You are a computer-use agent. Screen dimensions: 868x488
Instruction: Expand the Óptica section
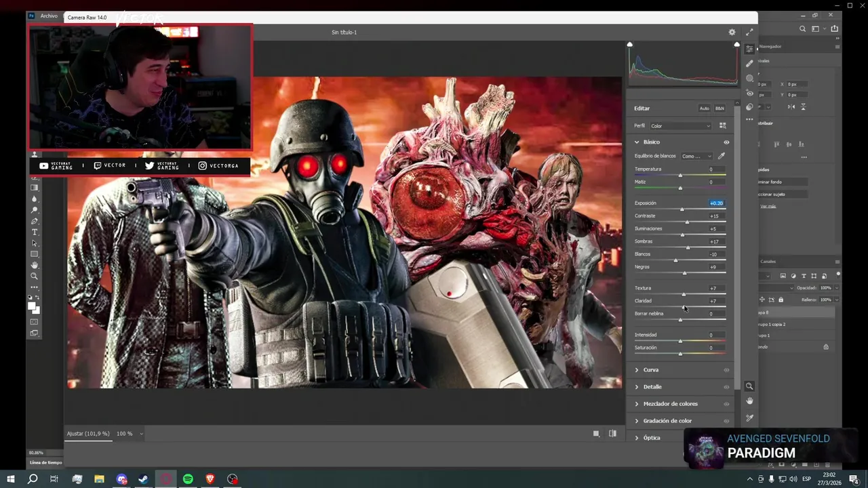(x=637, y=438)
